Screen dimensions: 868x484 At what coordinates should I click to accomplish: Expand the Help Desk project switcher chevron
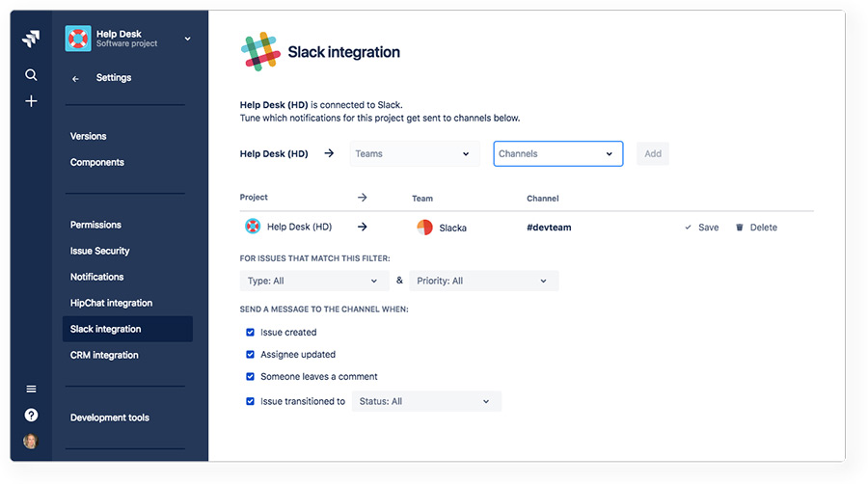tap(188, 39)
